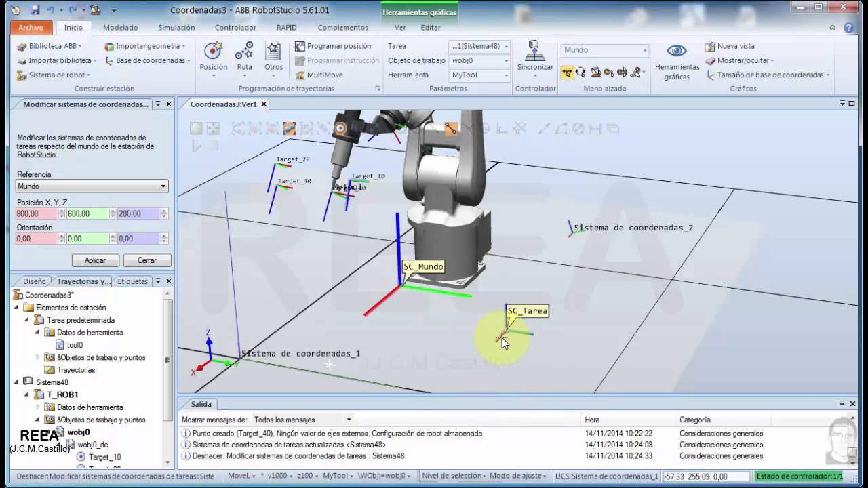Image resolution: width=868 pixels, height=488 pixels.
Task: Switch to the RAPID ribbon tab
Action: [286, 28]
